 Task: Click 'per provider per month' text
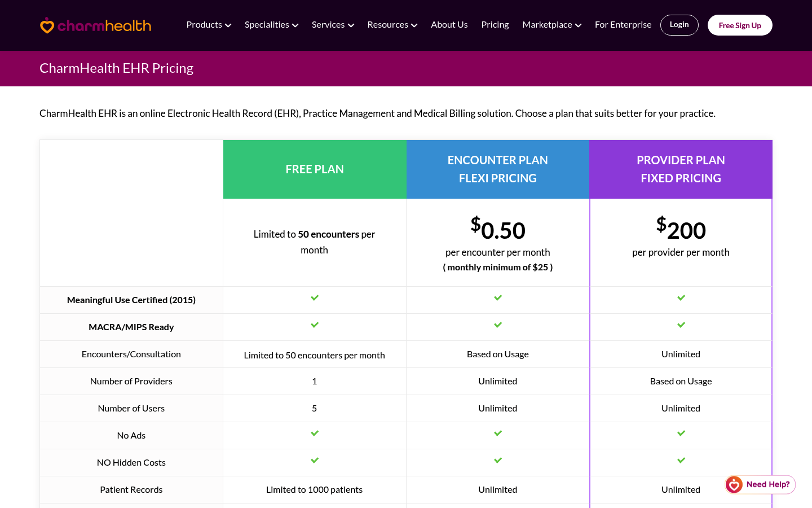pos(681,252)
